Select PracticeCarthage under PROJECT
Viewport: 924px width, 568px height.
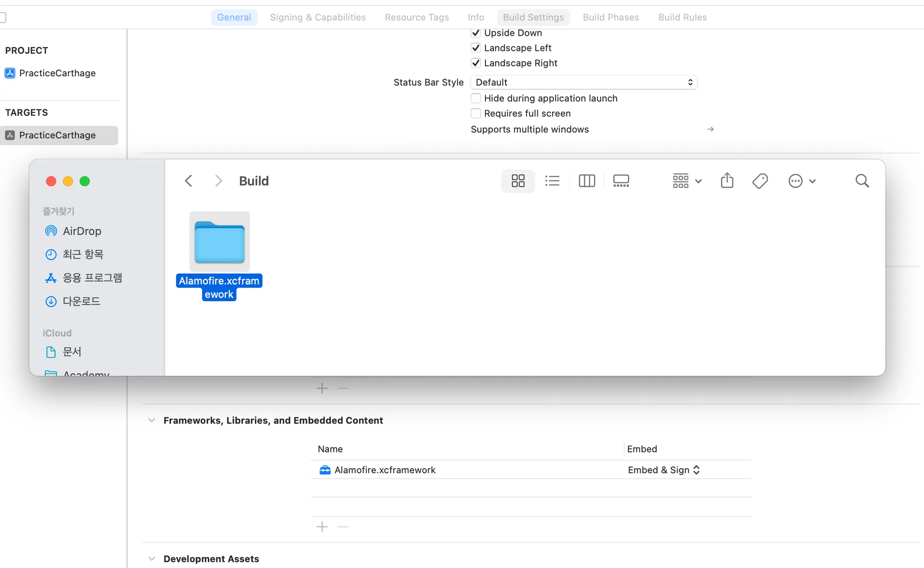point(57,73)
